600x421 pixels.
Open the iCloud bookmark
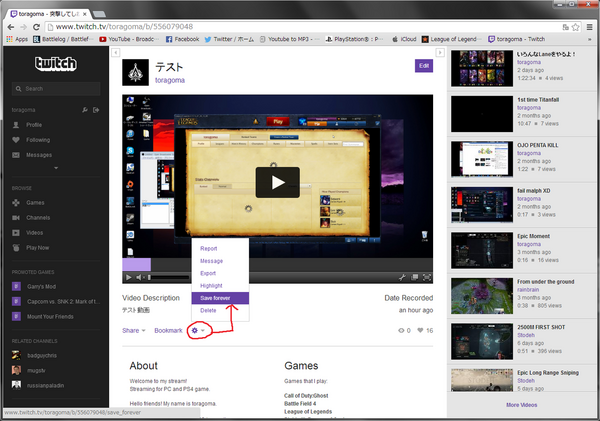coord(404,39)
